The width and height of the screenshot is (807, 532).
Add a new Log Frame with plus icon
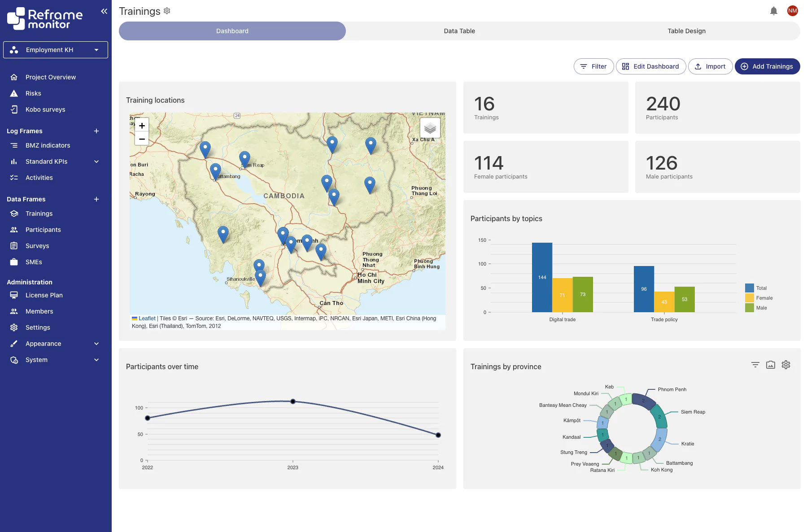tap(96, 131)
